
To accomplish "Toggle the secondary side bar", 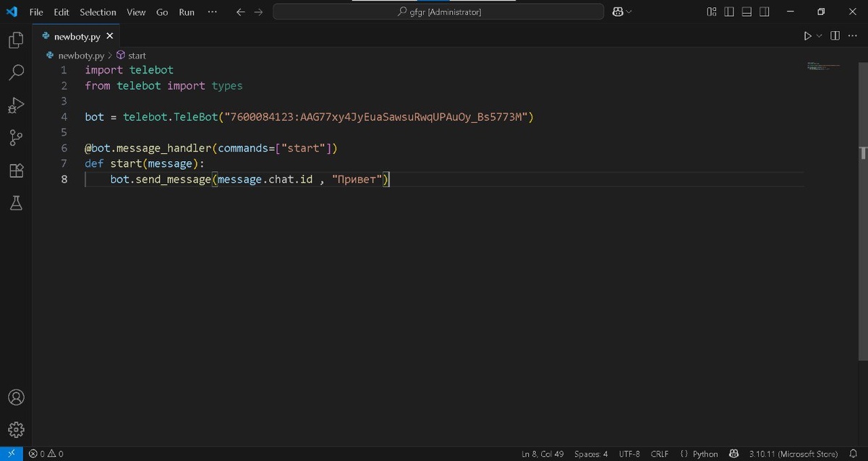I will (765, 12).
